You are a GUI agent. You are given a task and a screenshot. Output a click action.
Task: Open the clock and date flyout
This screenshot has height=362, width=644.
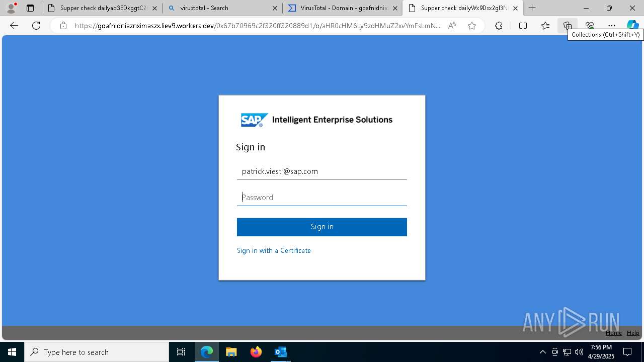click(x=601, y=352)
